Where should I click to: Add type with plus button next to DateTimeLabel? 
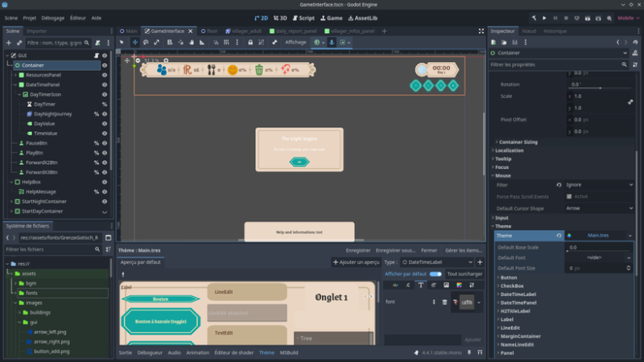(x=480, y=262)
